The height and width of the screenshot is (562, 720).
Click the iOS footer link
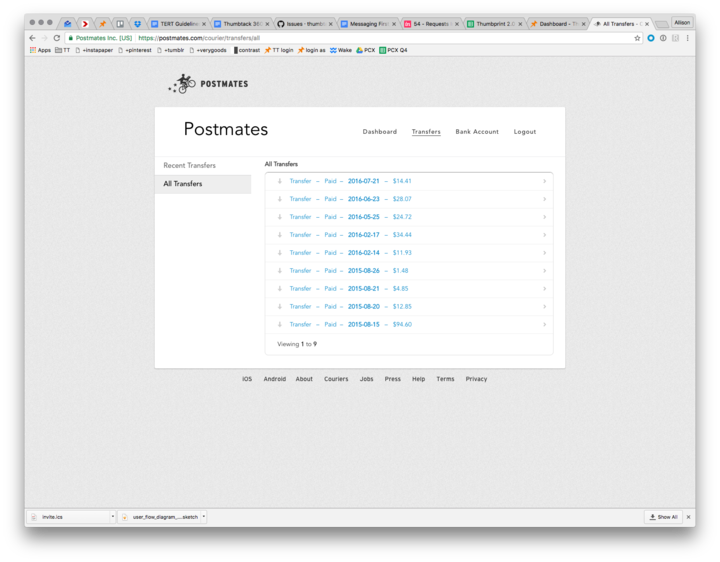point(247,379)
